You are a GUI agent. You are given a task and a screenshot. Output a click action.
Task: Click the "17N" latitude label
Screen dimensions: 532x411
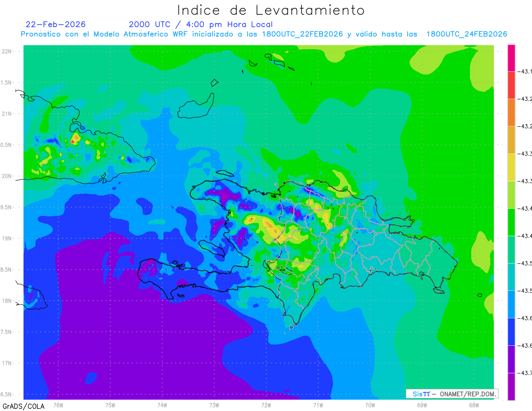coord(6,363)
